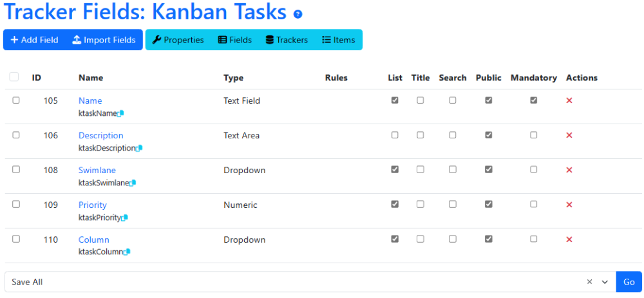Delete the Name field with red X
The image size is (644, 298).
click(569, 100)
